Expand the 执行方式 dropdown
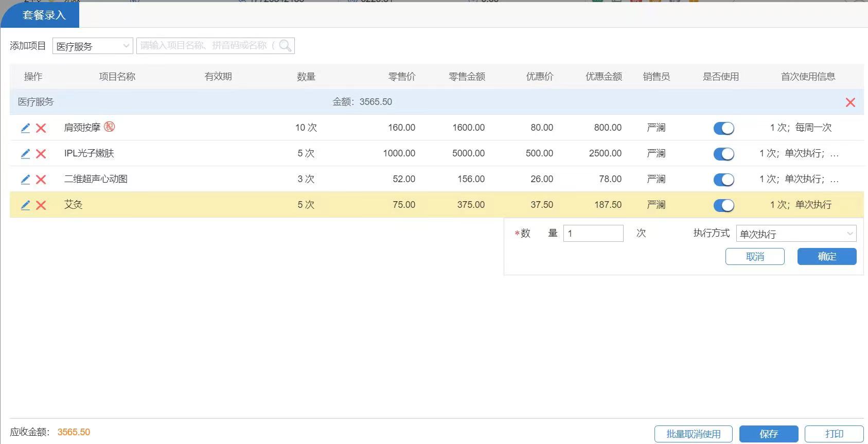 pos(796,234)
